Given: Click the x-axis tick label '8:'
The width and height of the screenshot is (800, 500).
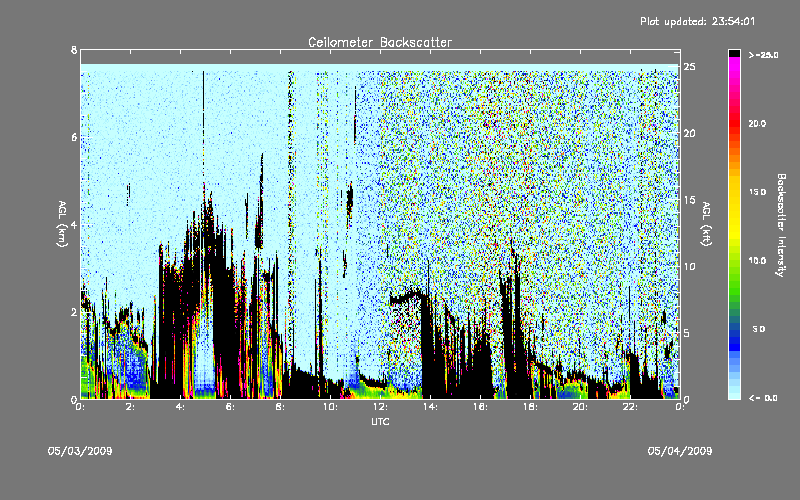Looking at the screenshot, I should point(282,407).
